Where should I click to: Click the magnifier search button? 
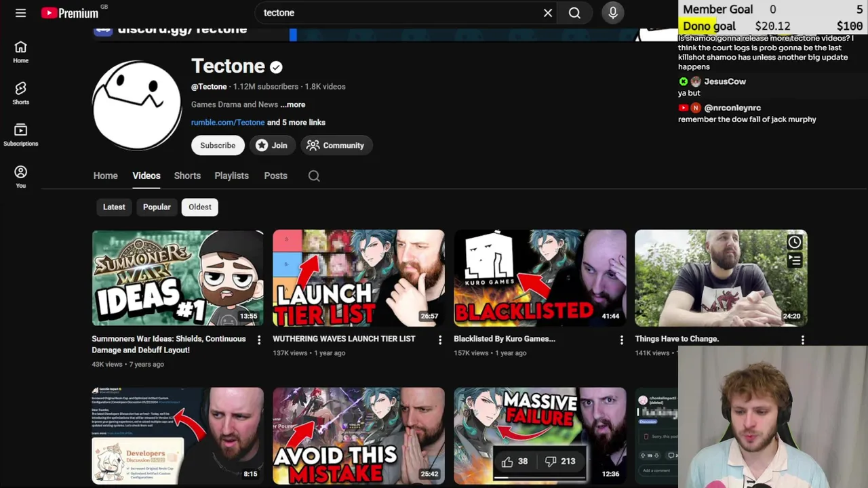574,13
